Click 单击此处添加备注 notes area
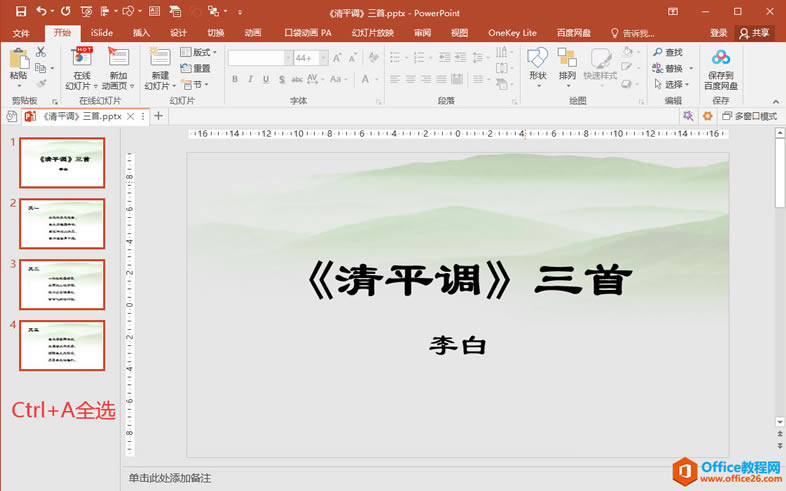786x491 pixels. point(170,478)
